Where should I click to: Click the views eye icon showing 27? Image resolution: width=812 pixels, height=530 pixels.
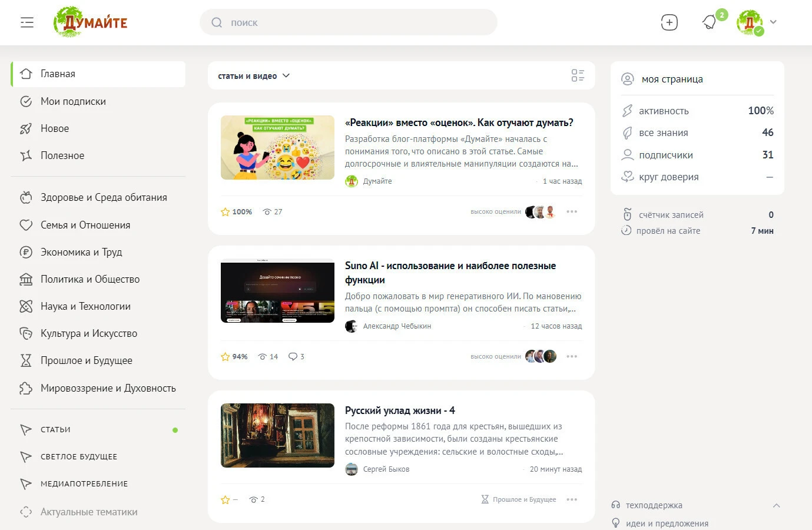point(267,212)
